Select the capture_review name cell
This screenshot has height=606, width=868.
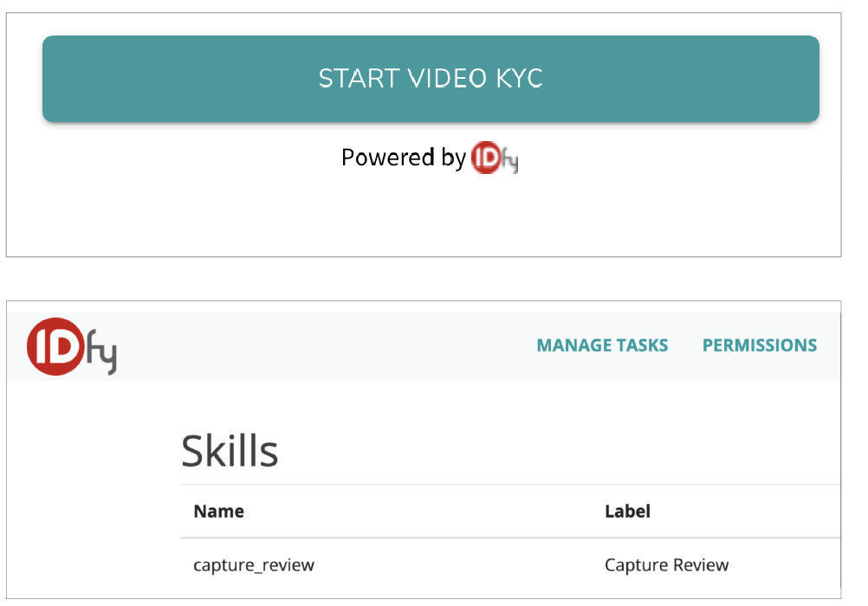[254, 565]
